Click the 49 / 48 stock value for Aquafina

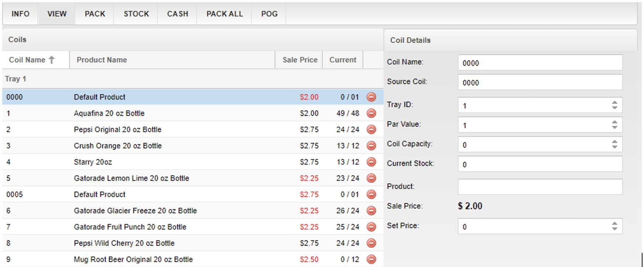[x=347, y=113]
